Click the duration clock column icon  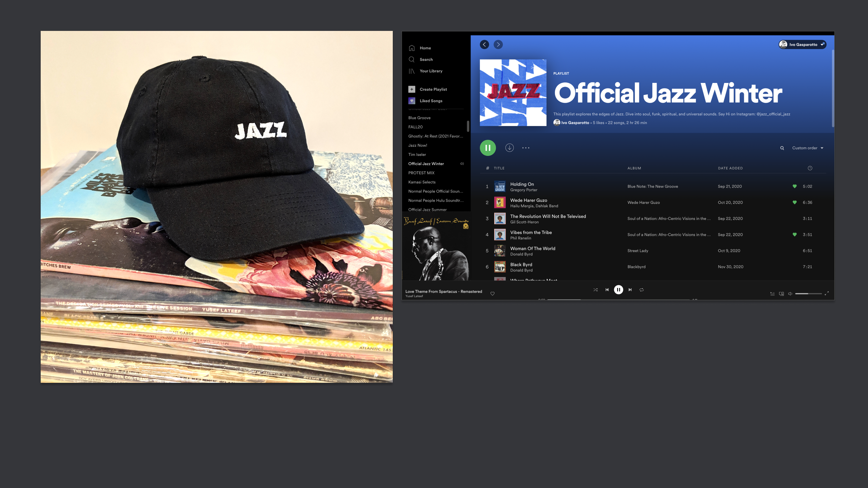pos(810,168)
